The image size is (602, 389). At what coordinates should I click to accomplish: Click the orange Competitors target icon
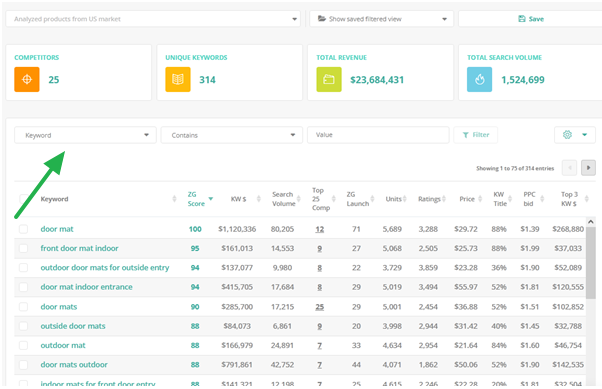point(27,79)
